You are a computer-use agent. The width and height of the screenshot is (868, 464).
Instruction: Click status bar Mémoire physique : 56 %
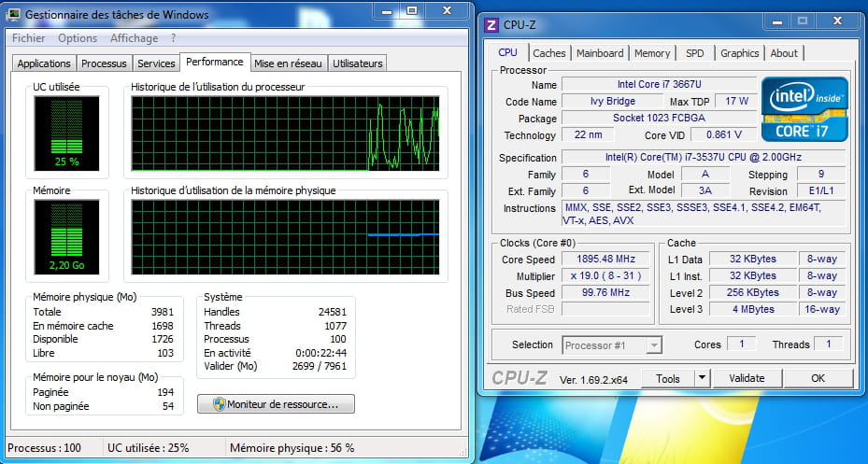point(292,448)
